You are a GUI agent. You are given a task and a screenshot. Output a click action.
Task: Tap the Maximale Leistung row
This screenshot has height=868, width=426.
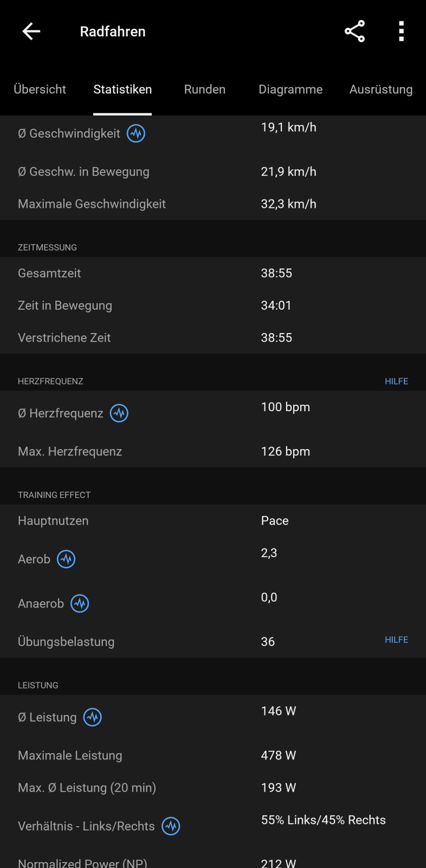(213, 755)
